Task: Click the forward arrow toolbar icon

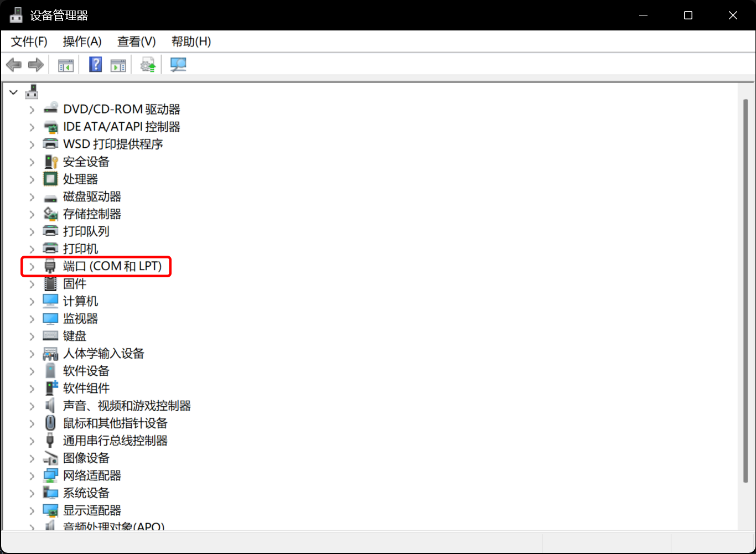Action: point(36,65)
